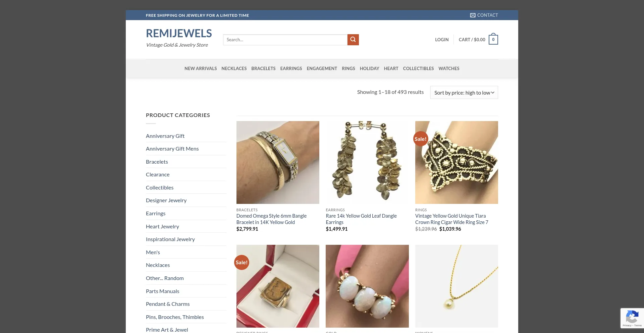Image resolution: width=644 pixels, height=333 pixels.
Task: Click the envelope icon beside Contact
Action: [473, 15]
